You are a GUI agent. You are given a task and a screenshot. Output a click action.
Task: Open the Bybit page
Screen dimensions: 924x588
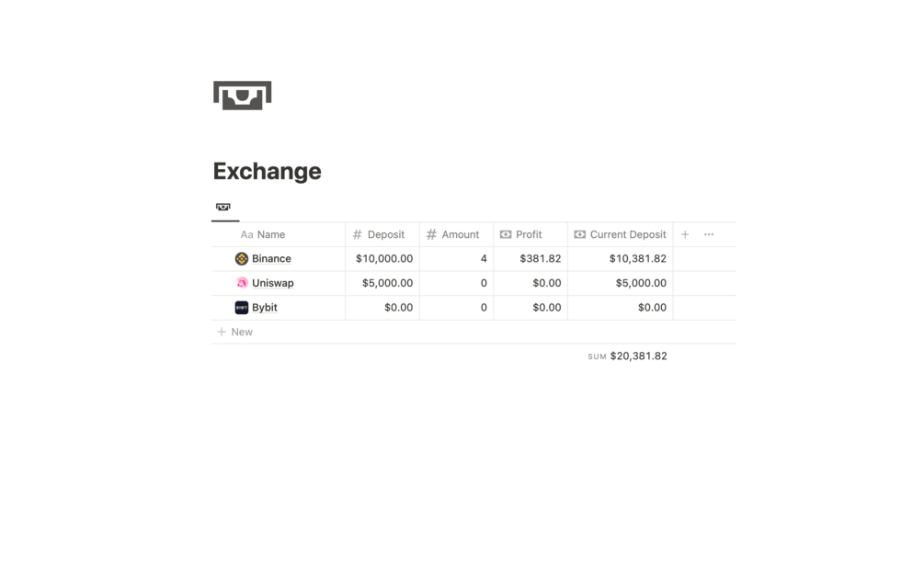click(x=265, y=307)
